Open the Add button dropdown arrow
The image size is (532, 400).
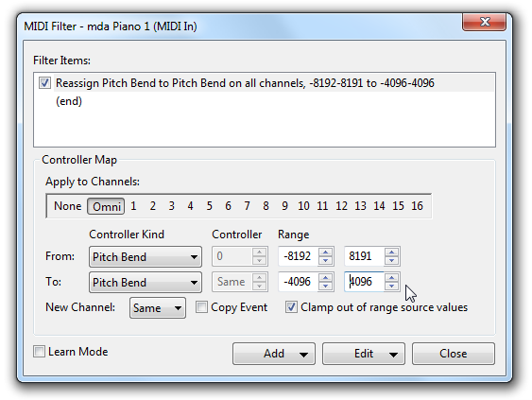point(303,355)
